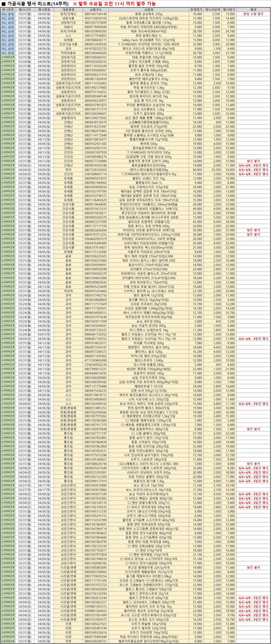Select product cell 대림 로얄크랩 100g*6입
The image size is (271, 644).
[x=149, y=57]
